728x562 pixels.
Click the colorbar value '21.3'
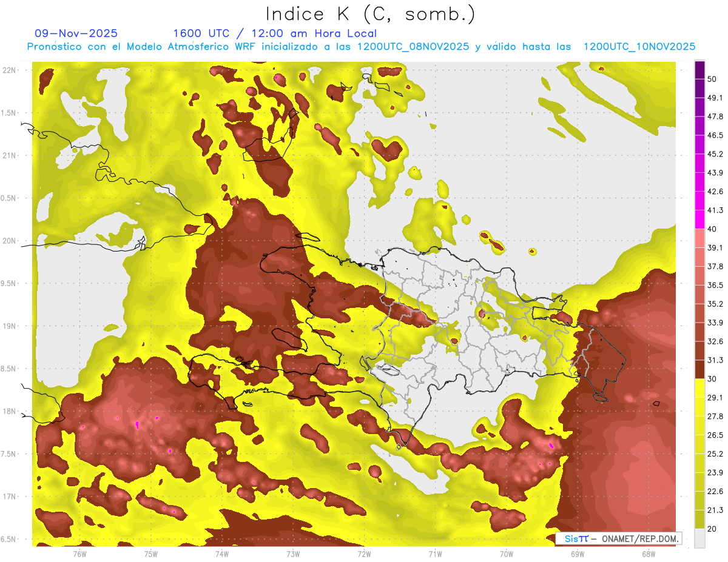pyautogui.click(x=715, y=510)
